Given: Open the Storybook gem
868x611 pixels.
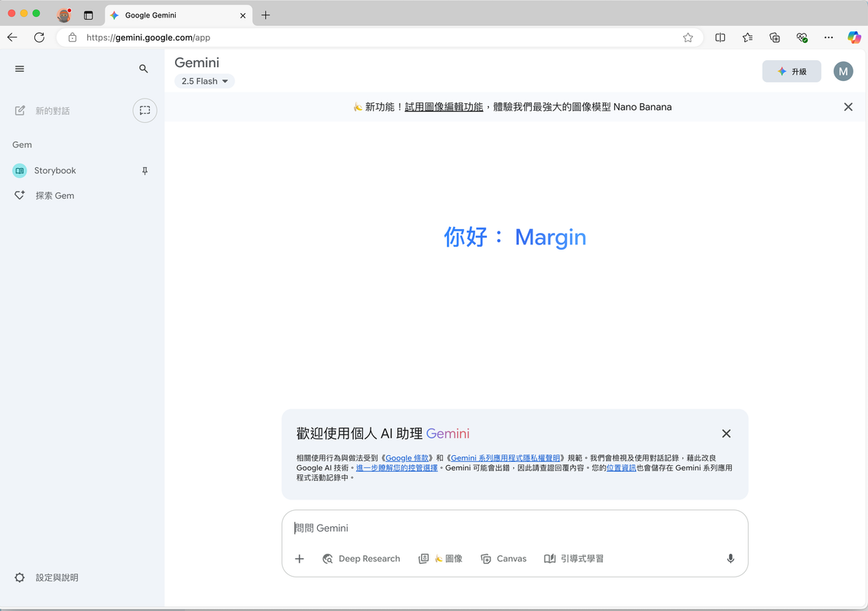Looking at the screenshot, I should tap(55, 170).
